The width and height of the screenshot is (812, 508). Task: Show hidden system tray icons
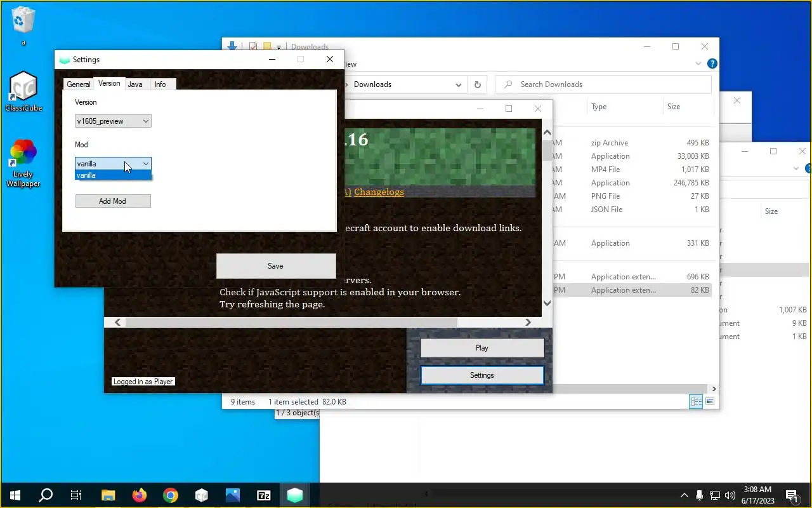tap(684, 495)
